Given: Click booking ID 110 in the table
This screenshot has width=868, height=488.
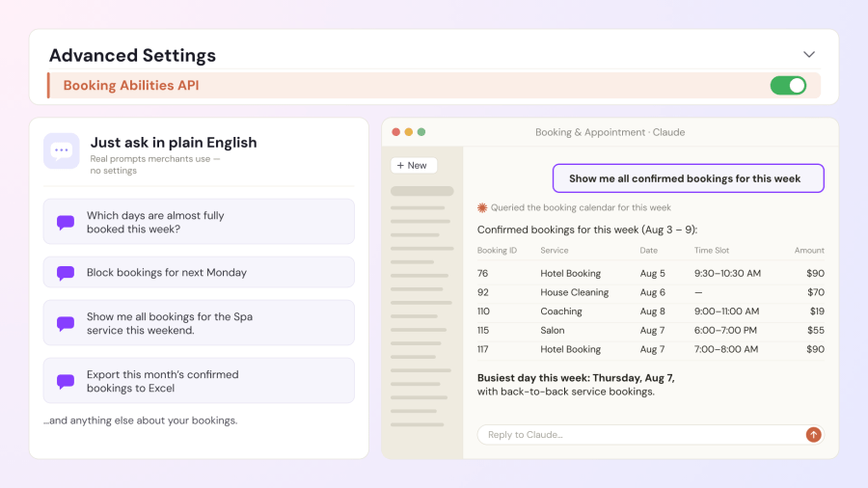Looking at the screenshot, I should (483, 311).
